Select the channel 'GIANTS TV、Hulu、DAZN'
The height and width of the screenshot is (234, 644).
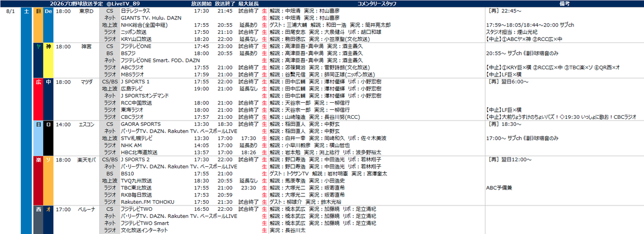[151, 18]
